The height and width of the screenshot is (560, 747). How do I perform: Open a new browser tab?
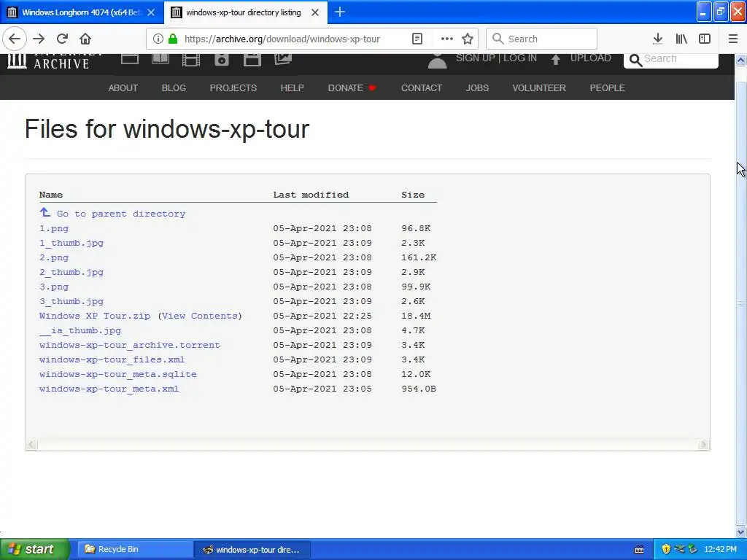pos(340,12)
